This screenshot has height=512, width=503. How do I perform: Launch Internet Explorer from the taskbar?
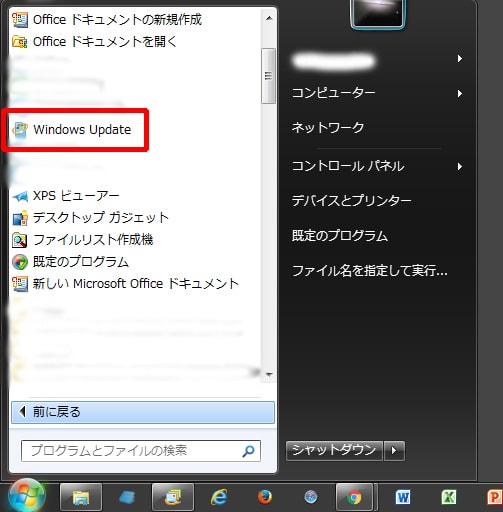pos(219,497)
